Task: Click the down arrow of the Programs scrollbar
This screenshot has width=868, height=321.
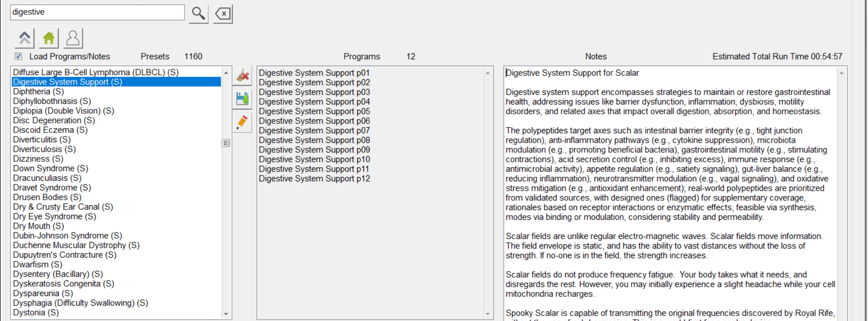Action: tap(488, 314)
